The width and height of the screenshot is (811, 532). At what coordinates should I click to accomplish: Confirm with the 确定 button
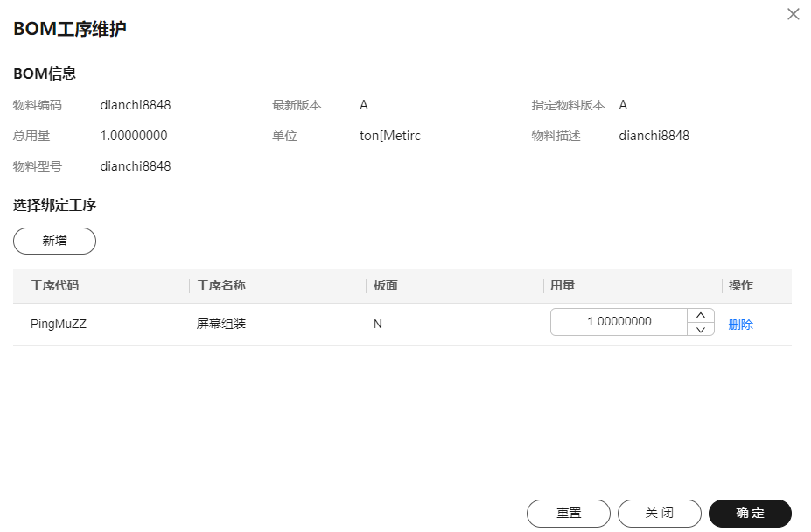point(750,514)
